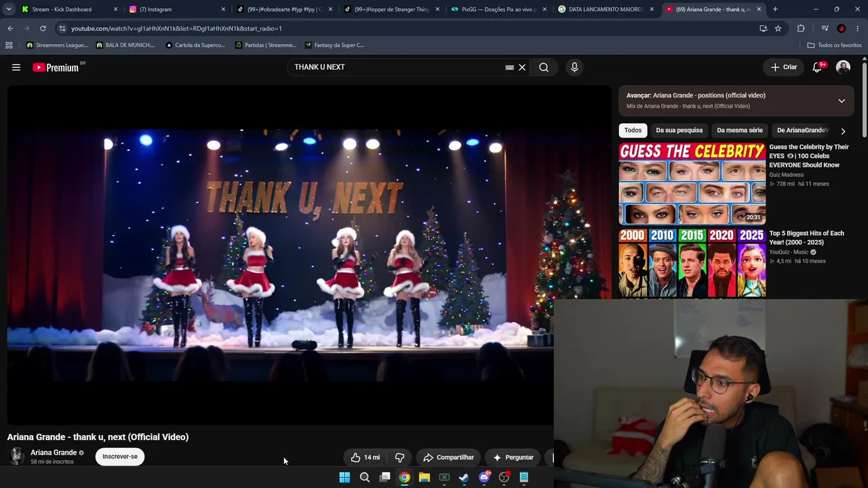Open Cartola da Superco bookmark
Image resolution: width=868 pixels, height=488 pixels.
click(195, 45)
